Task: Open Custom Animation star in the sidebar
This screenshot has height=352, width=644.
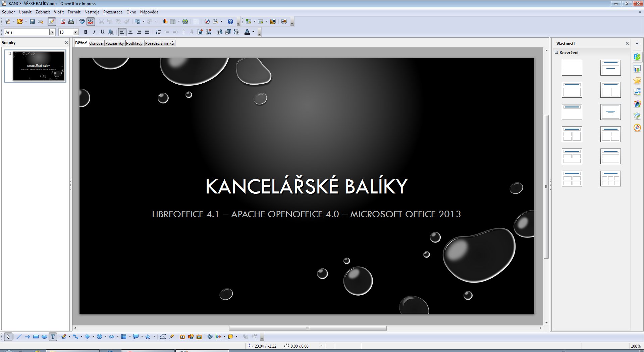Action: 637,81
